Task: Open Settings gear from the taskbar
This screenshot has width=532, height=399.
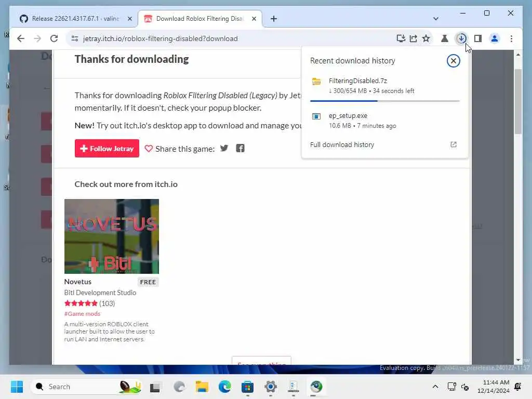Action: click(270, 387)
